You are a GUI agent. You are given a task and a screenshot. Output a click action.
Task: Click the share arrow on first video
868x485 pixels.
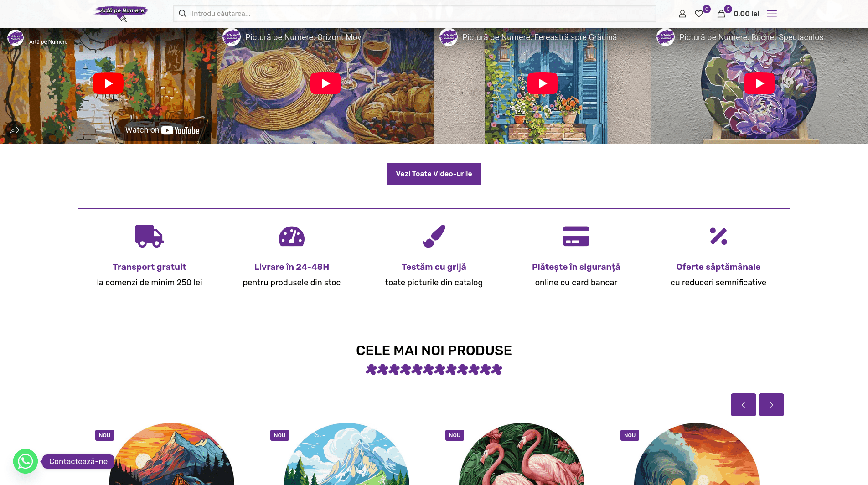click(15, 130)
